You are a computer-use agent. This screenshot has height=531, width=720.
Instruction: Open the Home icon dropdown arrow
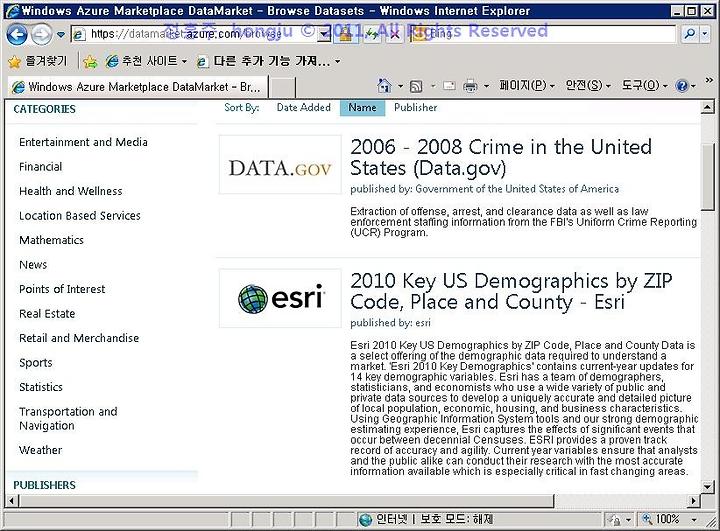click(400, 86)
